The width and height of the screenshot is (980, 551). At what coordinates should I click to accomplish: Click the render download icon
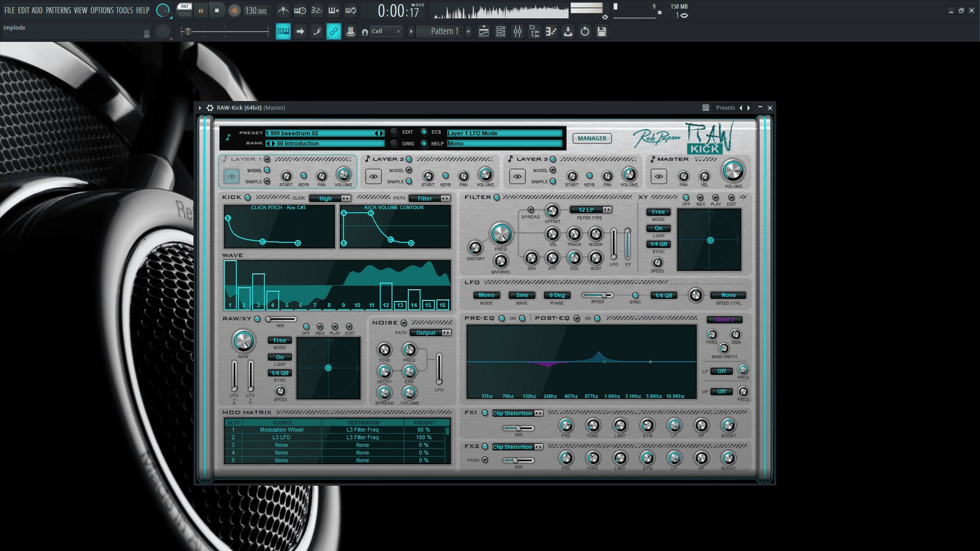click(x=568, y=32)
